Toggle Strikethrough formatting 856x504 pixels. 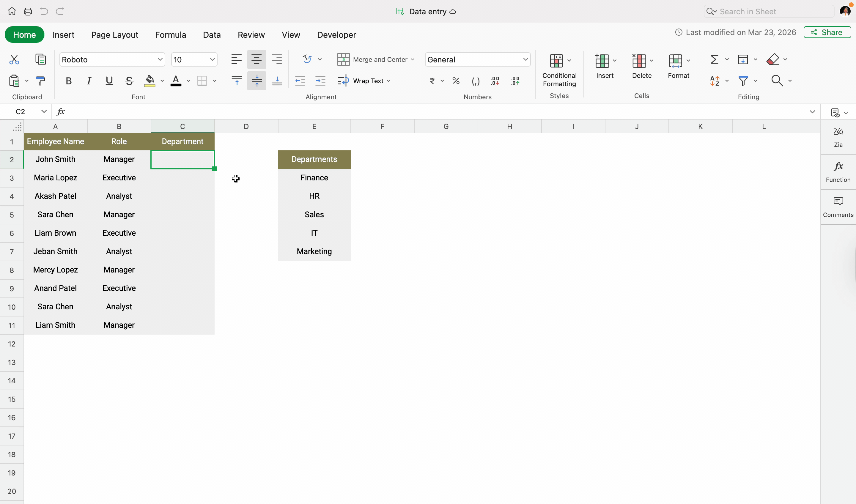(x=129, y=81)
